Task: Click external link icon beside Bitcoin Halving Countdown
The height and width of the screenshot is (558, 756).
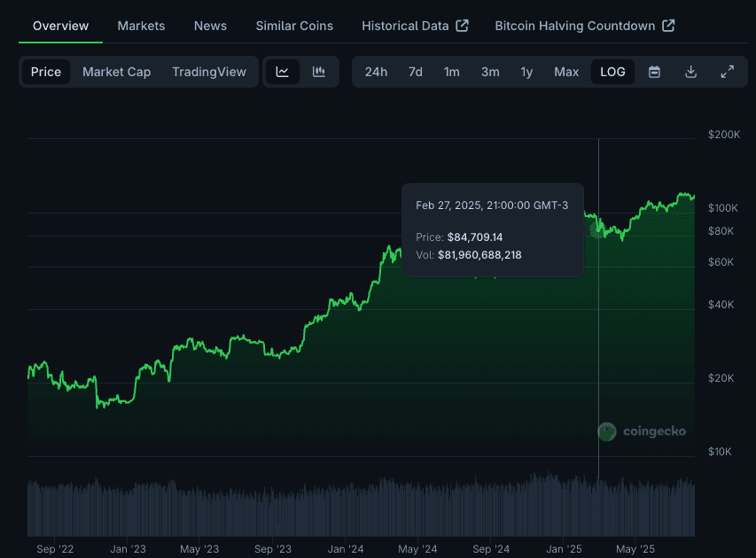Action: click(668, 26)
